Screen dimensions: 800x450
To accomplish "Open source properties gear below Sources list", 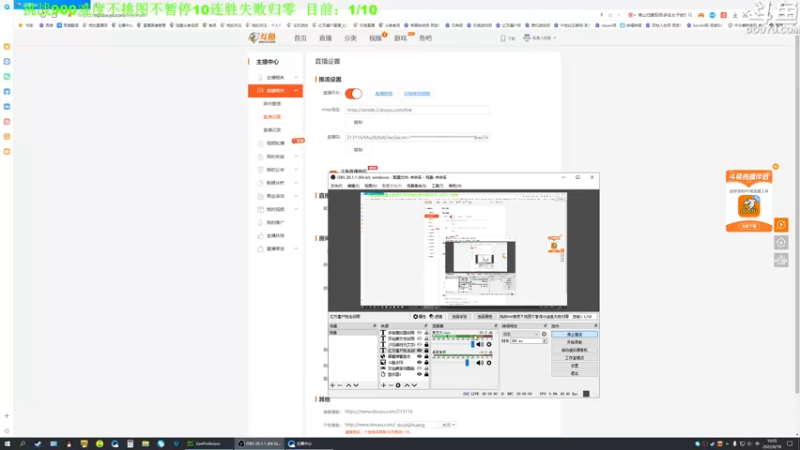I will coord(398,386).
